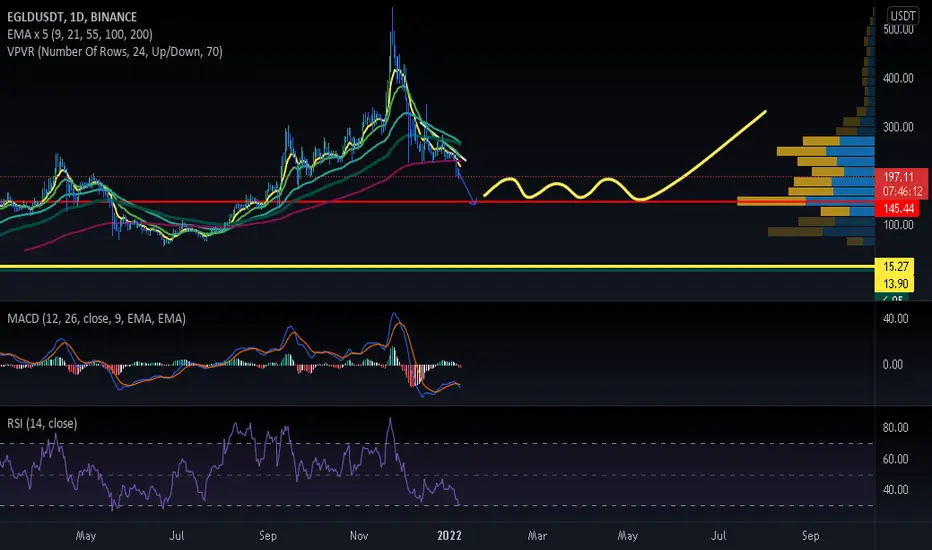Click the 400.00 price axis label
Viewport: 932px width, 550px height.
point(898,78)
